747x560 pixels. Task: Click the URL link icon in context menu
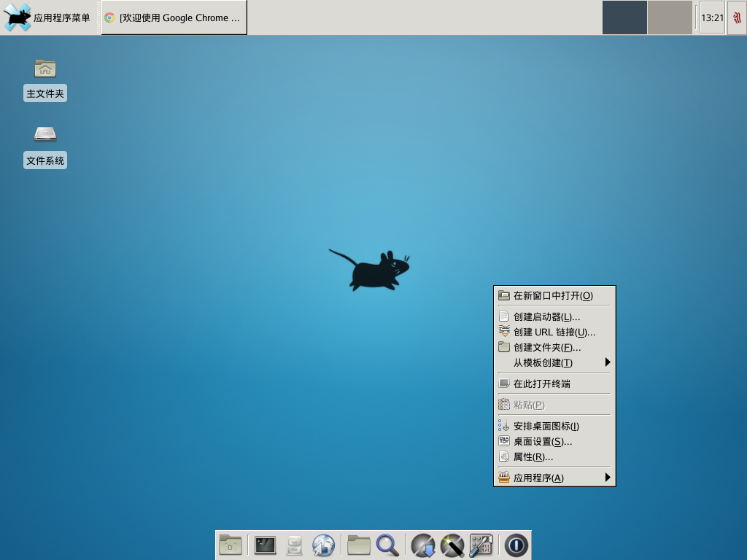pyautogui.click(x=504, y=332)
